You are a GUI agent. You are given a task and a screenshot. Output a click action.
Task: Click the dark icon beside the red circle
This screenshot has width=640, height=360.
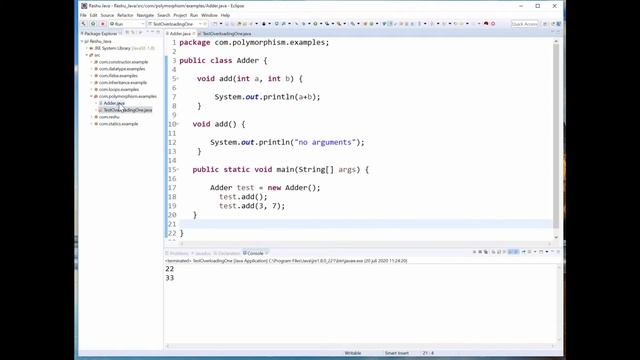[x=486, y=24]
